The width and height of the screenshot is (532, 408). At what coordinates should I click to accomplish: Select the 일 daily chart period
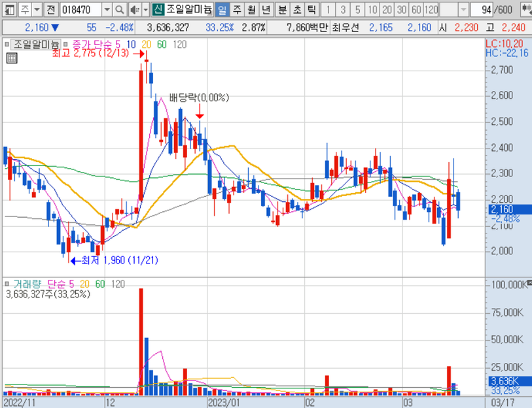click(x=222, y=10)
